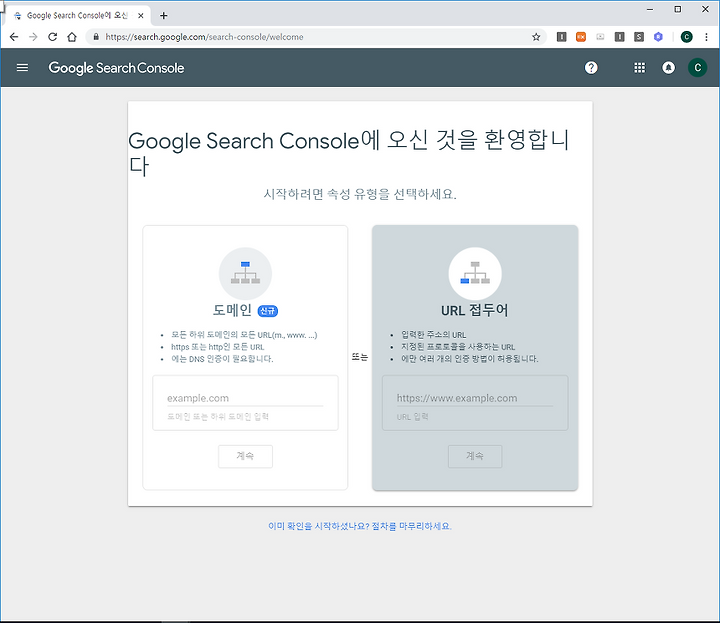
Task: Click the lock site info icon
Action: click(96, 37)
